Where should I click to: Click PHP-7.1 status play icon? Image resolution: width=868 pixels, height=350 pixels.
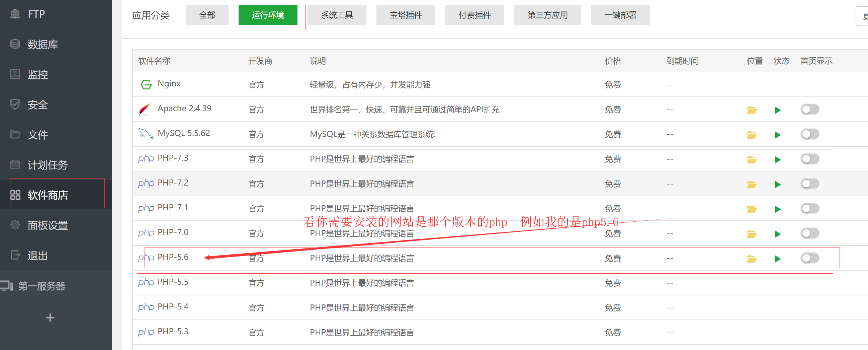(778, 209)
